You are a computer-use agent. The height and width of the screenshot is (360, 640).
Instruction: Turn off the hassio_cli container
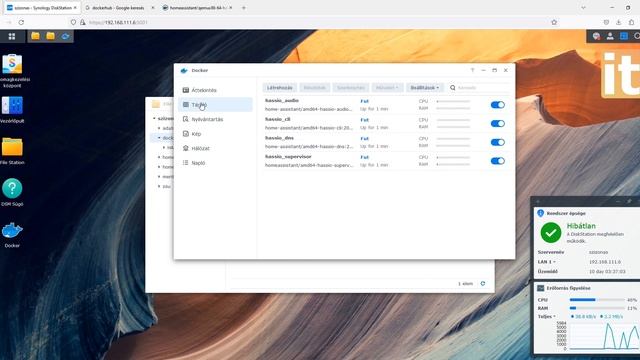(x=498, y=124)
